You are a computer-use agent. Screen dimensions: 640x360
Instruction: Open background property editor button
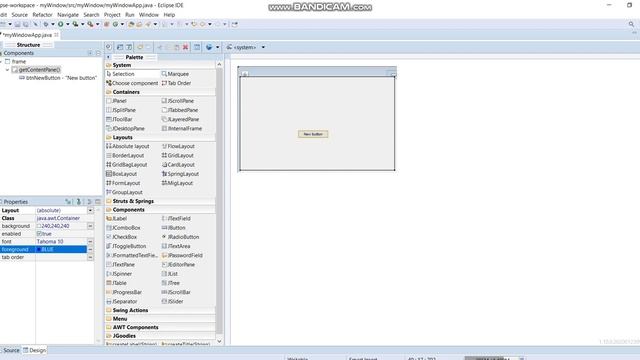90,226
